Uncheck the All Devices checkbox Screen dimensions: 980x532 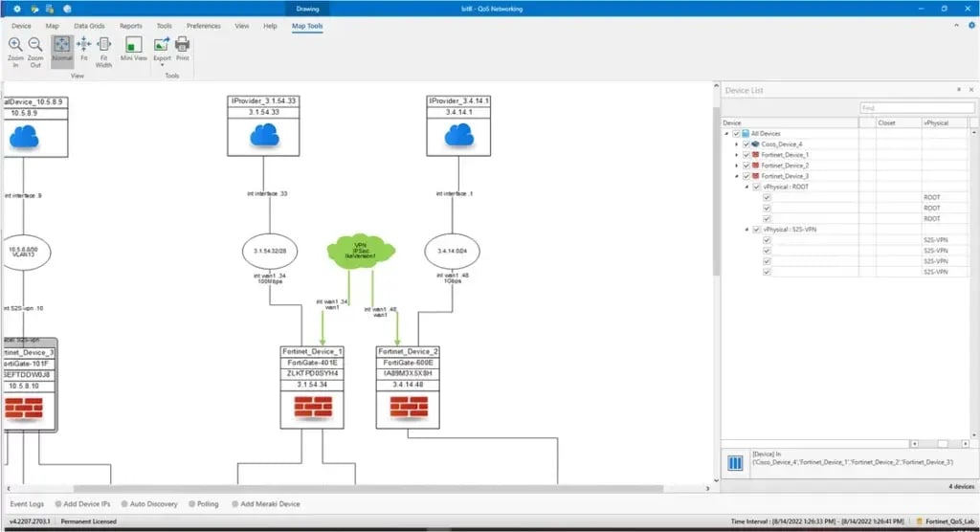(736, 134)
